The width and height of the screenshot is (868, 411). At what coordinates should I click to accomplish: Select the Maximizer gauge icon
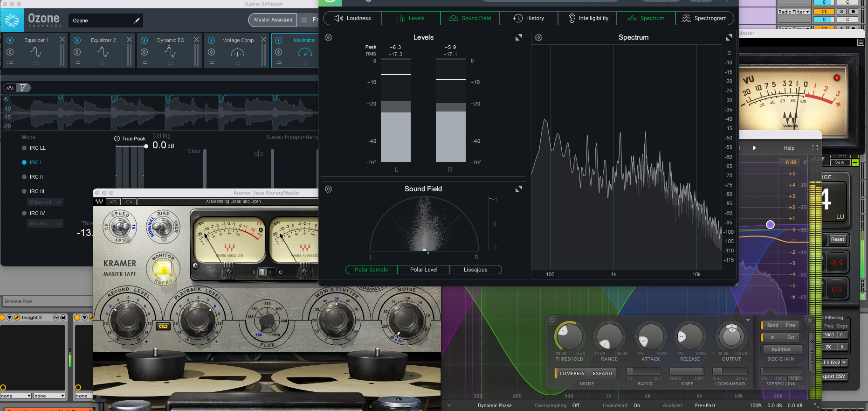(x=305, y=52)
